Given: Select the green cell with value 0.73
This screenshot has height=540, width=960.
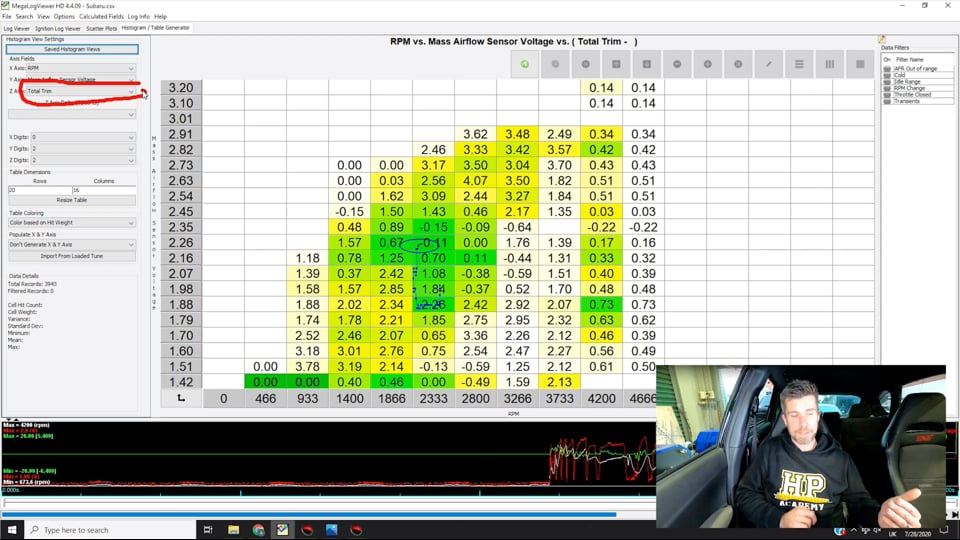Looking at the screenshot, I should tap(601, 304).
